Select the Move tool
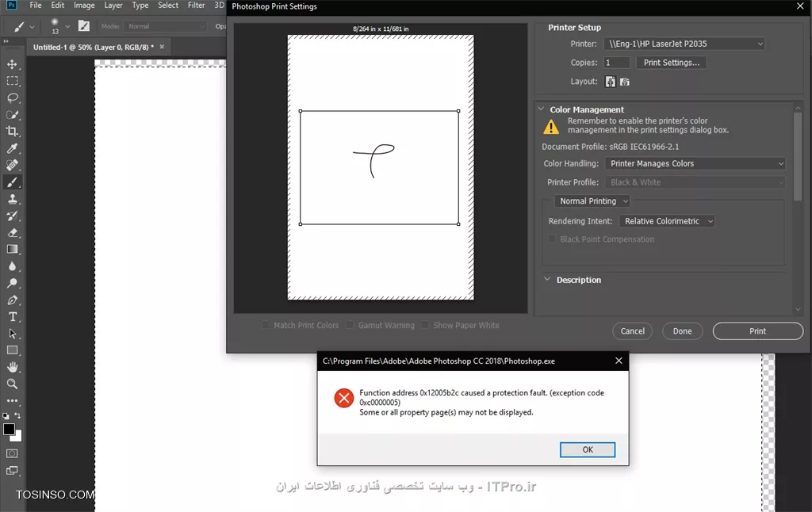 pyautogui.click(x=12, y=64)
